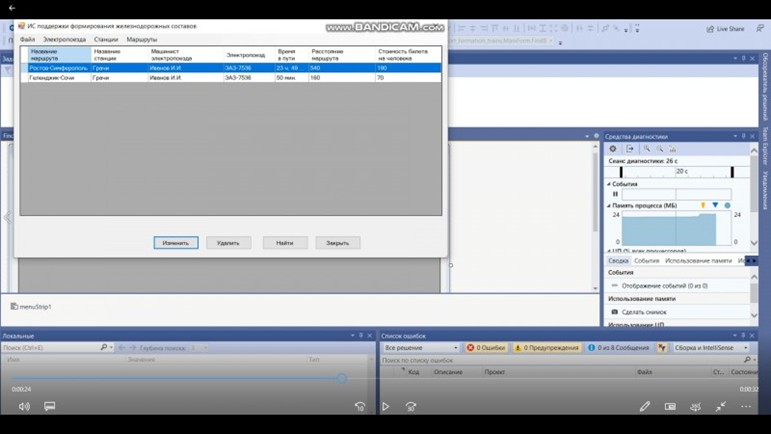The height and width of the screenshot is (434, 771).
Task: Collapse the Память процесса graph section
Action: 609,205
